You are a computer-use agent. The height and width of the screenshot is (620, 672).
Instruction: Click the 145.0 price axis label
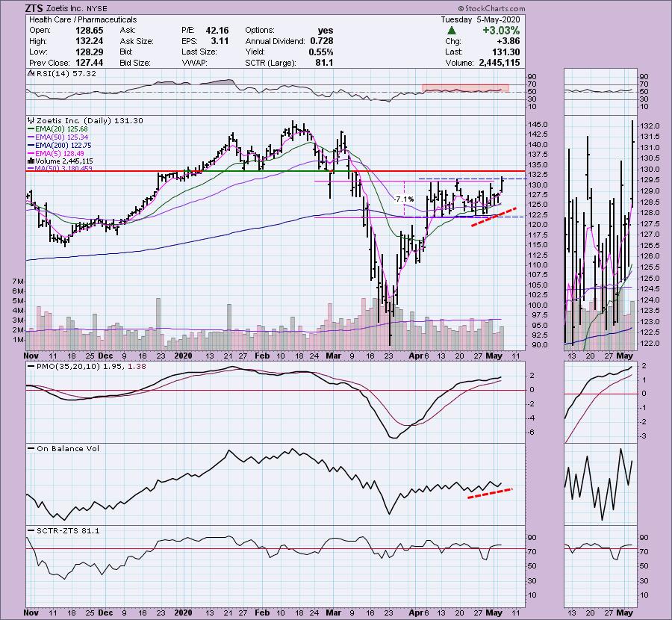click(538, 125)
